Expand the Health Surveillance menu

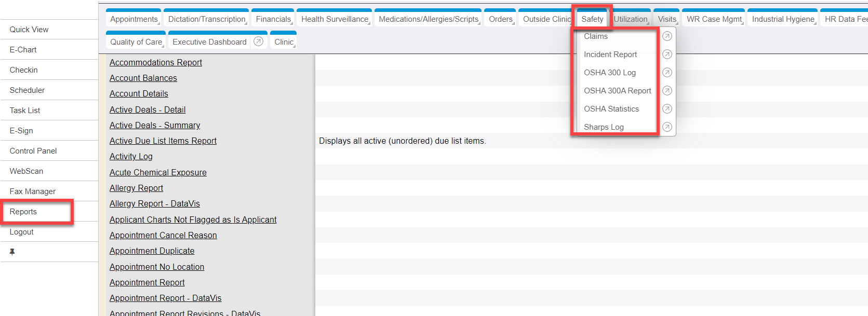point(335,19)
